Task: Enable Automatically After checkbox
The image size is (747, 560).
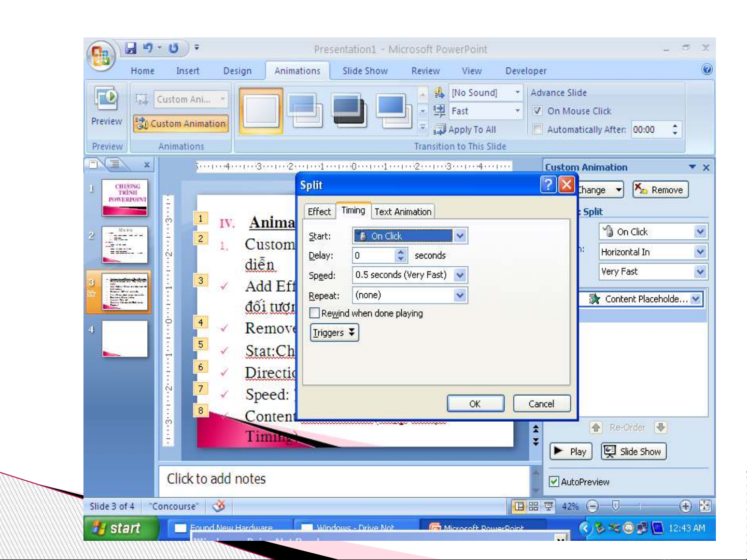Action: (x=538, y=130)
